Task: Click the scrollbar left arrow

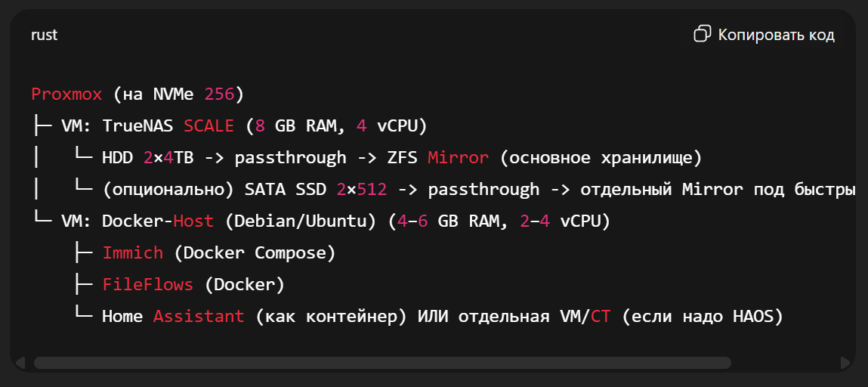Action: tap(20, 363)
